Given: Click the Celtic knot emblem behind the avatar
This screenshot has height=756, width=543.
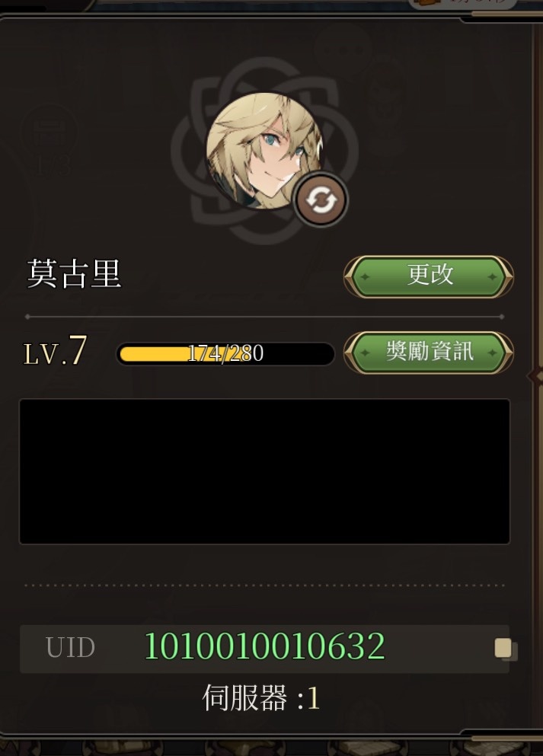Looking at the screenshot, I should 264,150.
